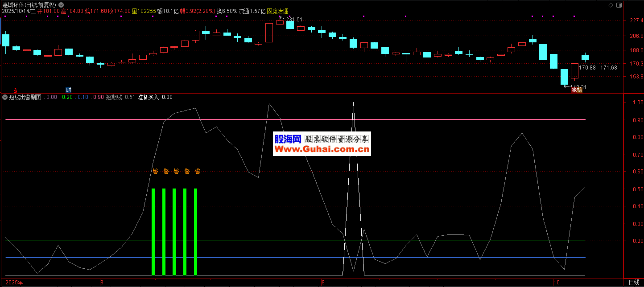Click the tall hollow red candle before the peak

coord(269,33)
